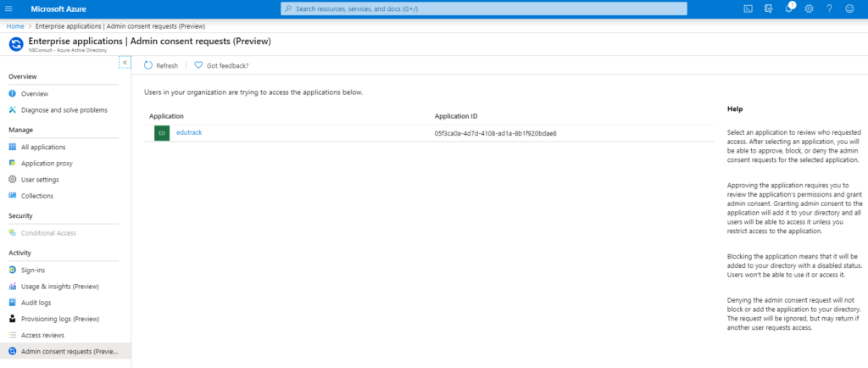Image resolution: width=868 pixels, height=368 pixels.
Task: Click the green ED application avatar
Action: [162, 133]
